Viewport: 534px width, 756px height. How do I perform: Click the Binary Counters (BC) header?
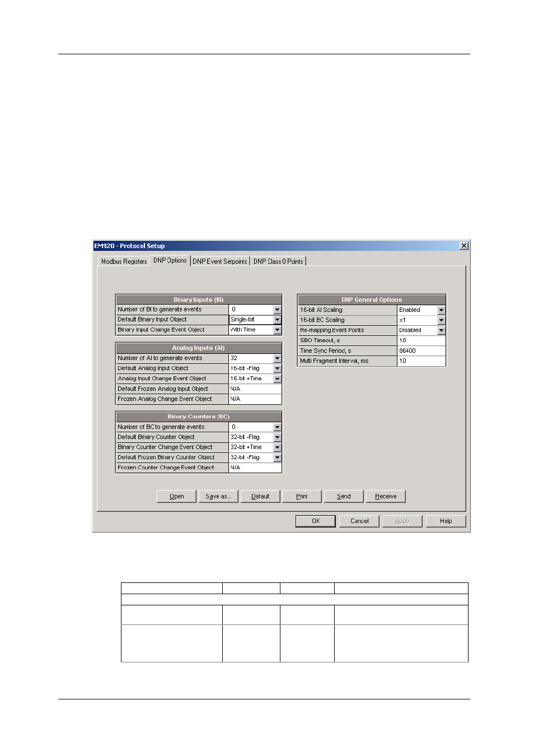(199, 417)
